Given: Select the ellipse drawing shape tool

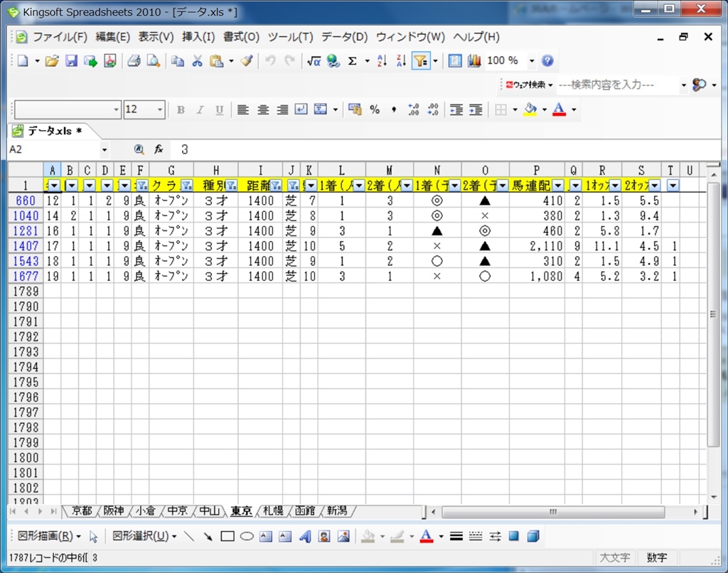Looking at the screenshot, I should click(247, 536).
